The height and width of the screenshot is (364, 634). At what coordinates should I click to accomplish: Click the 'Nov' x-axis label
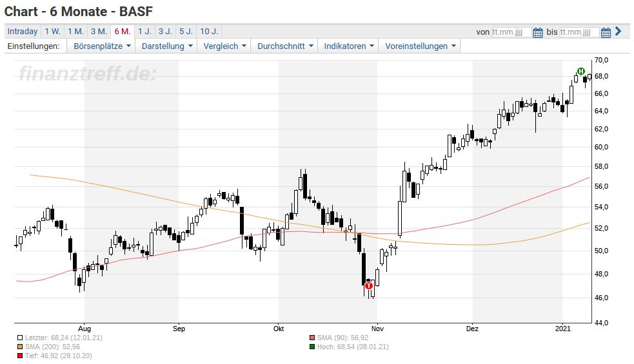(377, 329)
